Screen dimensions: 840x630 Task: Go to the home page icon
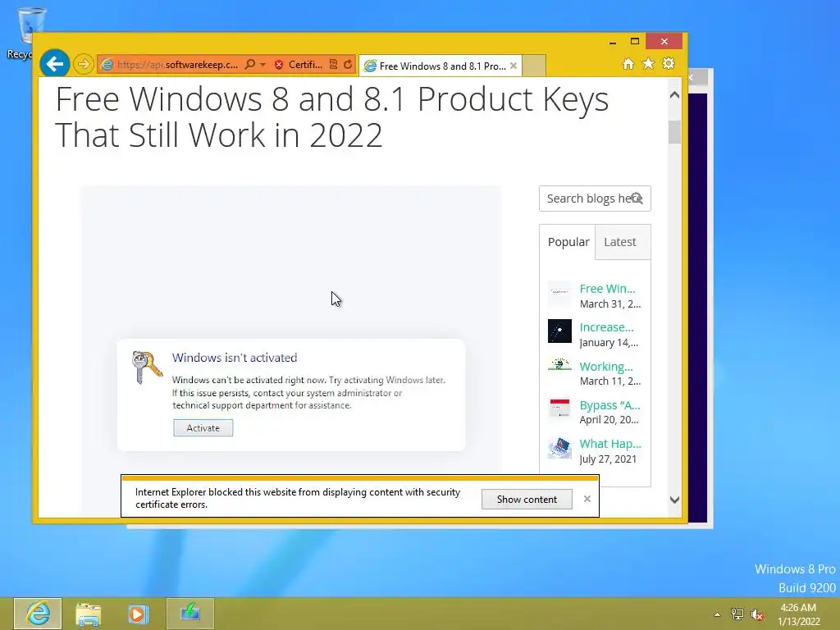click(x=628, y=64)
